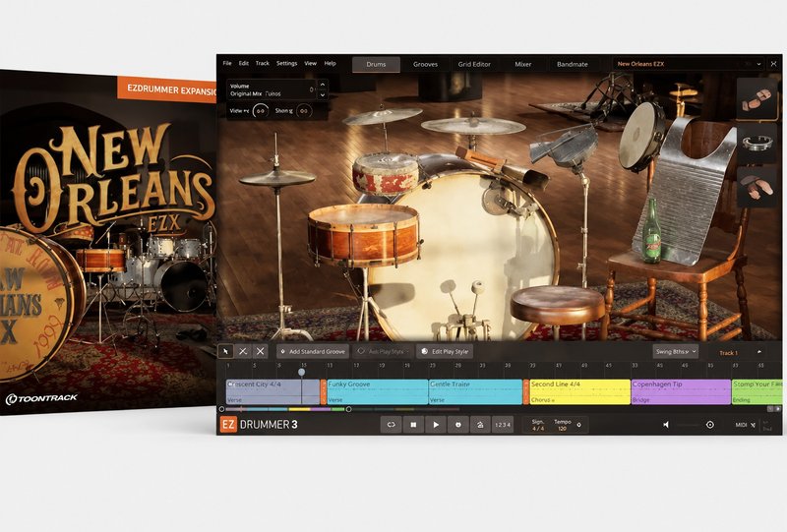Screen dimensions: 787x532
Task: Click the hi-hat cymbal
Action: tap(276, 178)
